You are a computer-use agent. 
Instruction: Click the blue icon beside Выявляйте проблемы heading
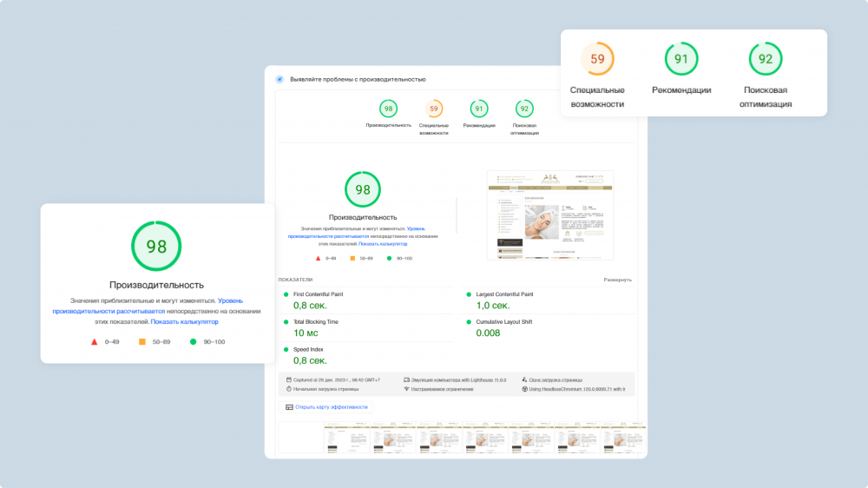[x=279, y=79]
